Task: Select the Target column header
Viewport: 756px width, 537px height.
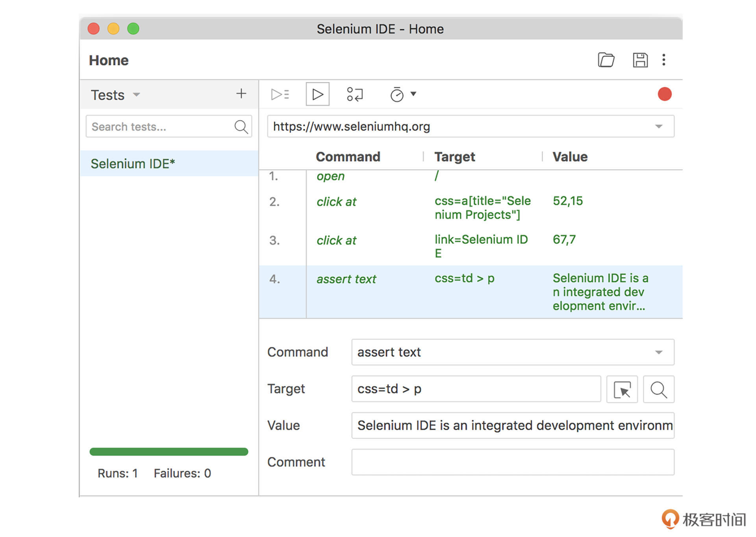Action: pyautogui.click(x=454, y=157)
